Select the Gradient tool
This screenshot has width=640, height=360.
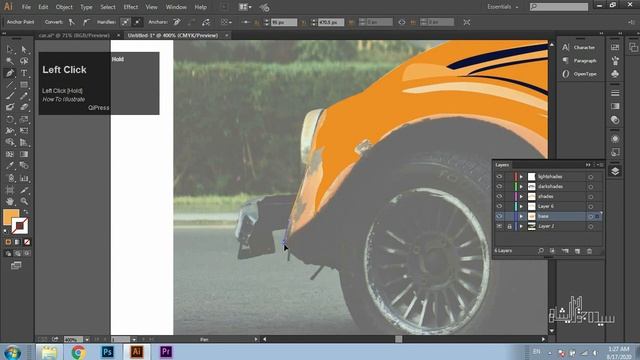pyautogui.click(x=24, y=154)
